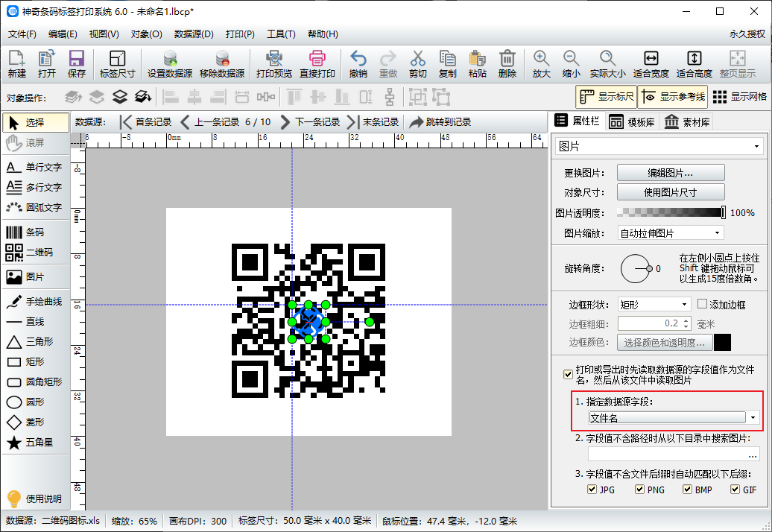The image size is (772, 532).
Task: Go to 下一条记录 next record
Action: pos(310,122)
